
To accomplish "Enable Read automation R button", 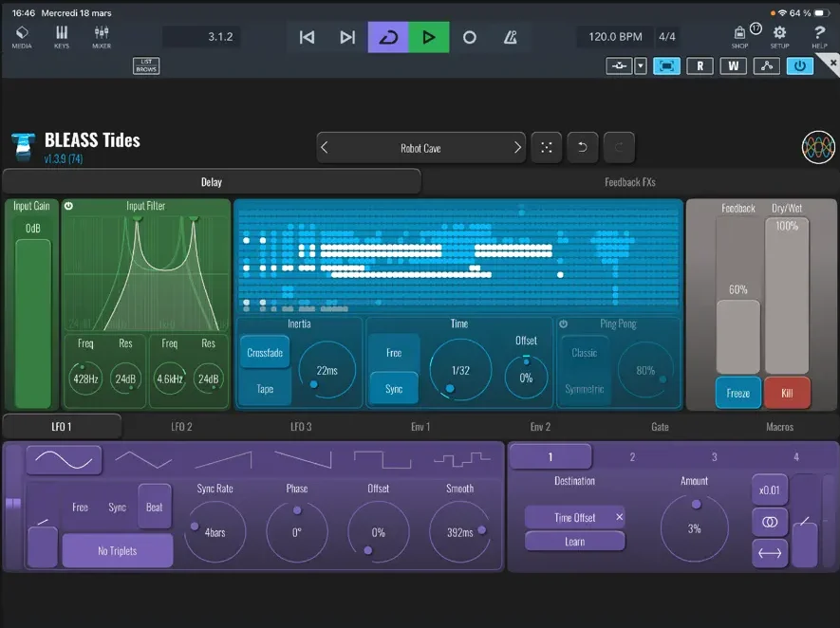I will (x=700, y=65).
